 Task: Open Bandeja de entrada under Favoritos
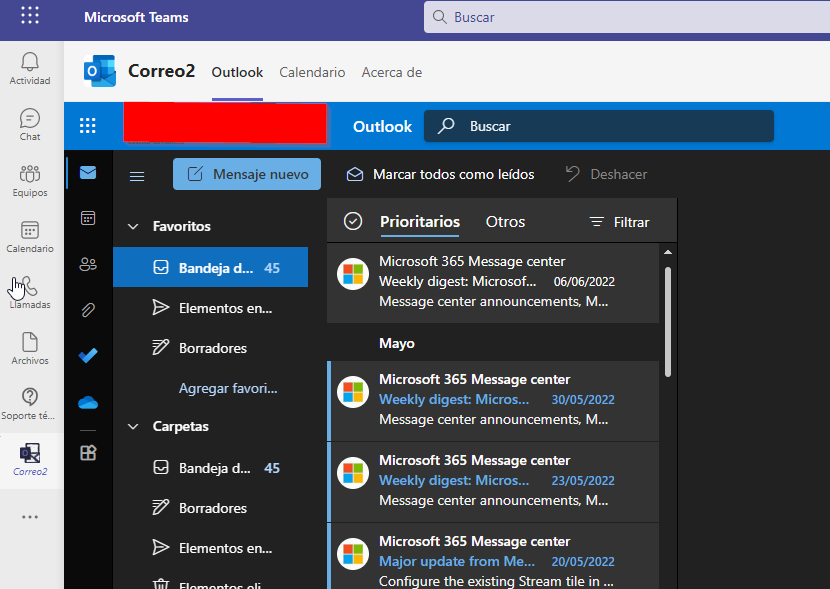click(x=211, y=268)
